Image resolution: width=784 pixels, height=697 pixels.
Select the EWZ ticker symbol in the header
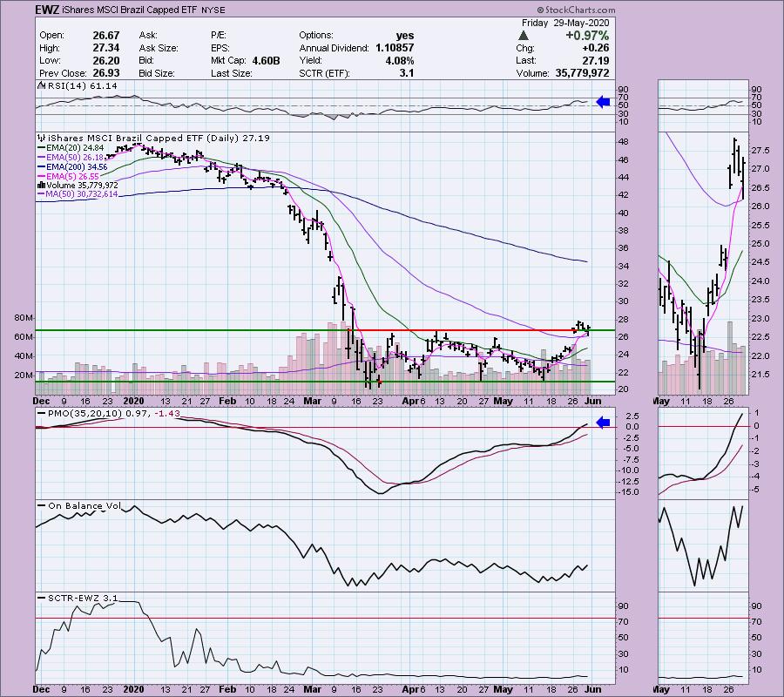tap(46, 10)
